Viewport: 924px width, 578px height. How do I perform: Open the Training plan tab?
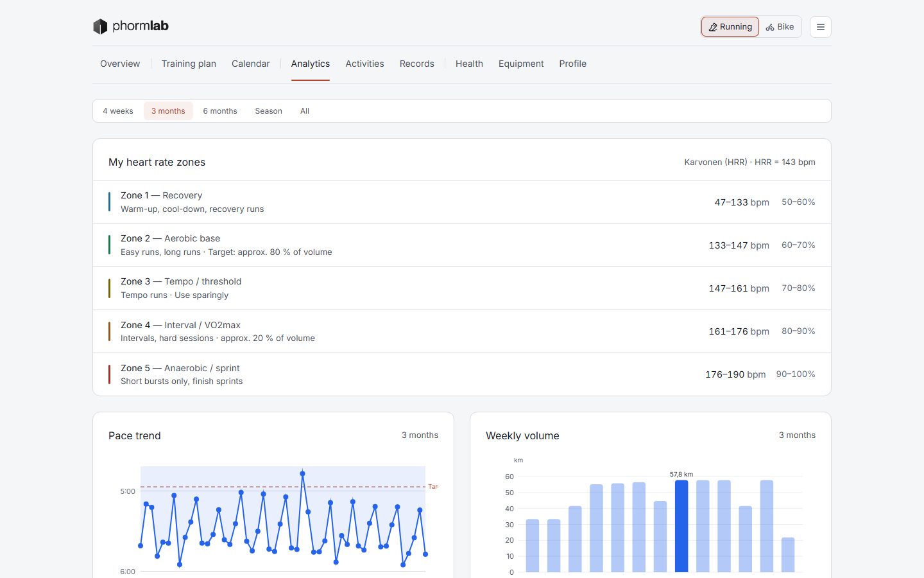[x=189, y=64]
